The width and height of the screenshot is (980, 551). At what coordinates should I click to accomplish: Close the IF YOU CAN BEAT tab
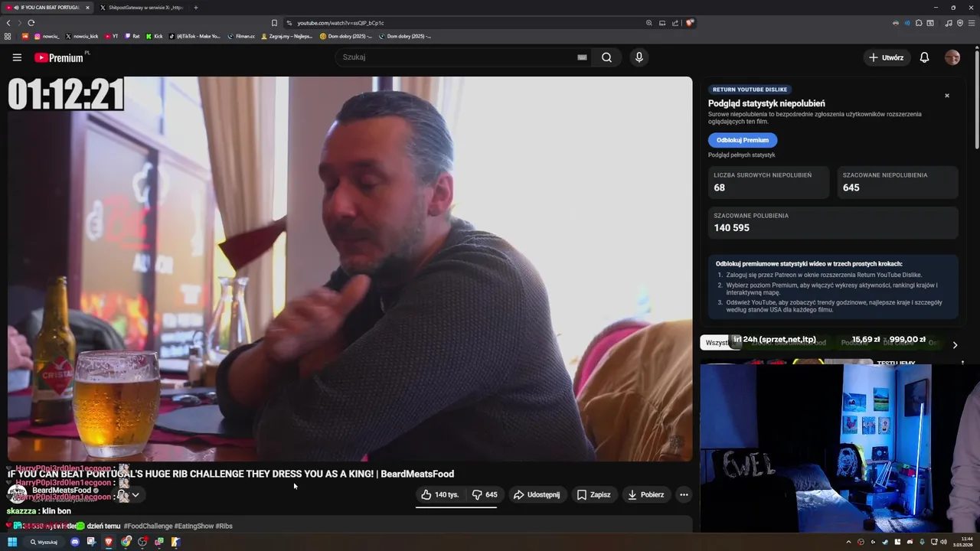[87, 8]
